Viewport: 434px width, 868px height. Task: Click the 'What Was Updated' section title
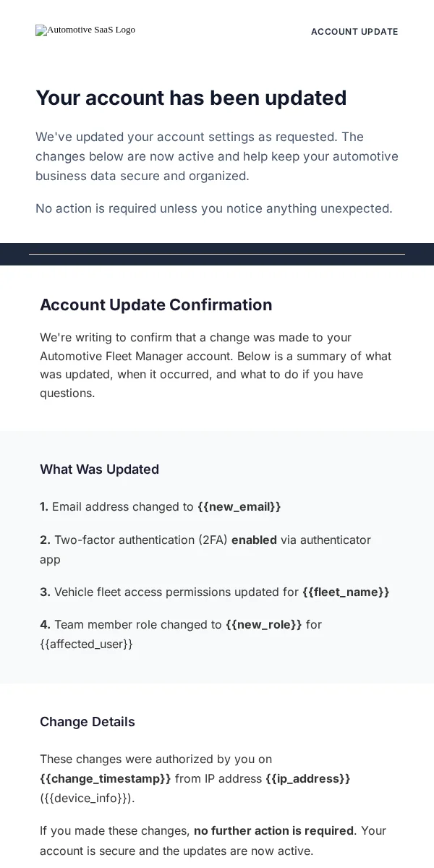tap(99, 469)
